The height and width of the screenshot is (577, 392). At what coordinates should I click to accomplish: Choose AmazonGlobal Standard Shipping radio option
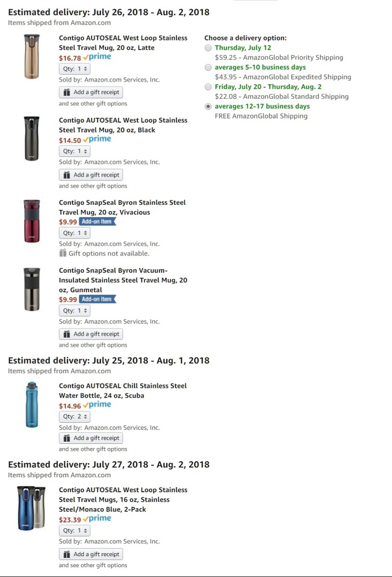(208, 87)
